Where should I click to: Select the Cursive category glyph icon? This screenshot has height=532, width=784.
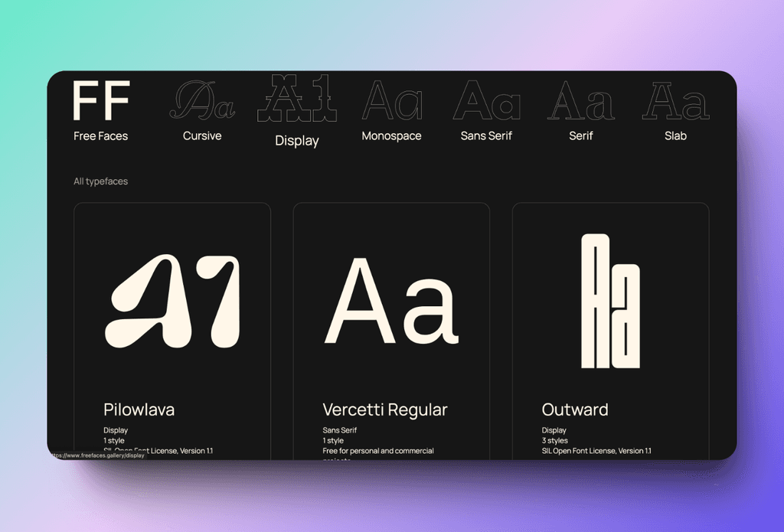point(201,101)
